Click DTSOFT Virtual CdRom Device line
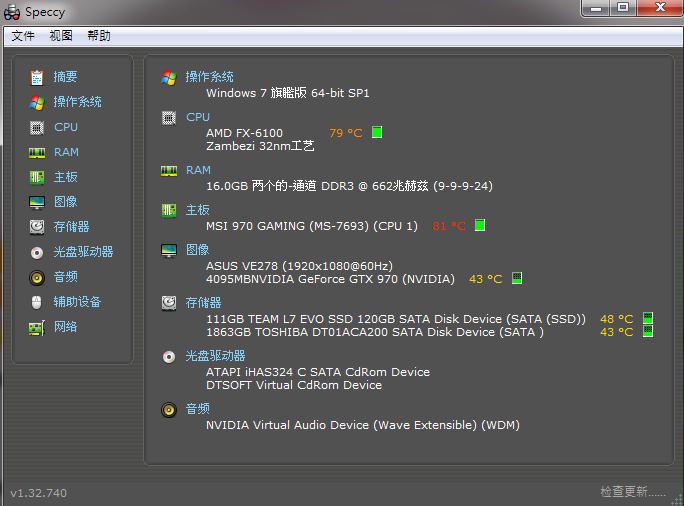The image size is (684, 506). tap(294, 385)
